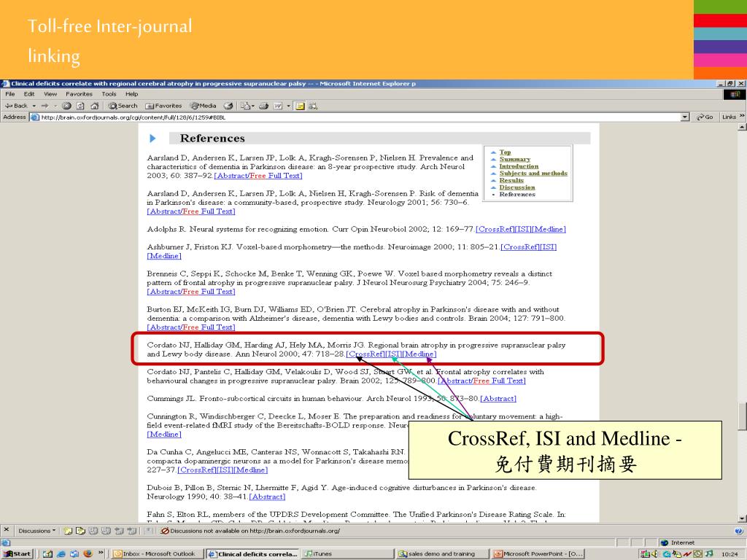747x560 pixels.
Task: Switch to Inbox - Microsoft Outlook taskbar button
Action: pyautogui.click(x=158, y=554)
